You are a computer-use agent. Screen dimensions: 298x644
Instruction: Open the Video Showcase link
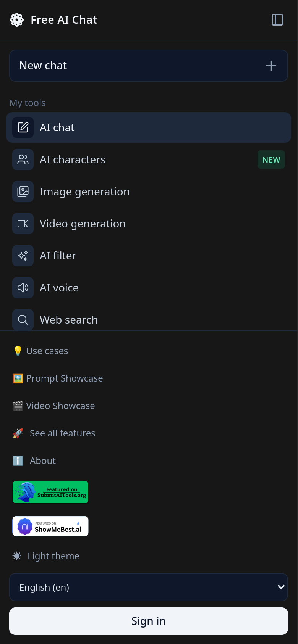54,406
